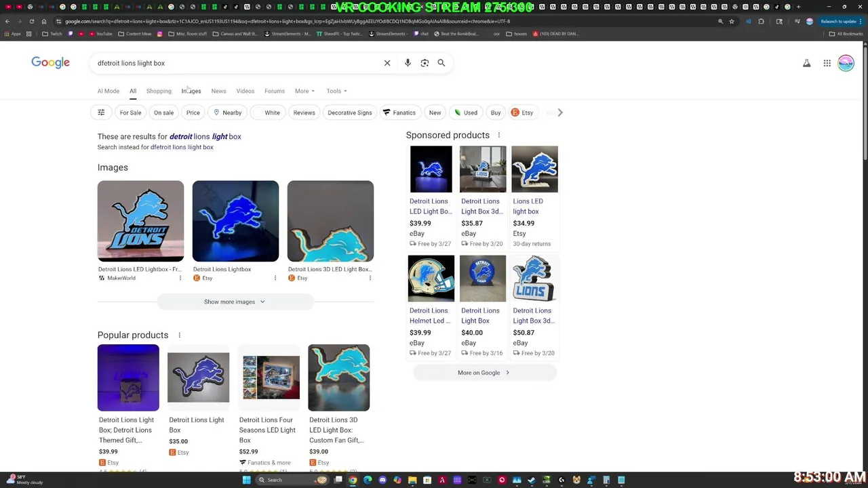Go to the Google logo homepage
This screenshot has height=488, width=868.
[x=50, y=62]
